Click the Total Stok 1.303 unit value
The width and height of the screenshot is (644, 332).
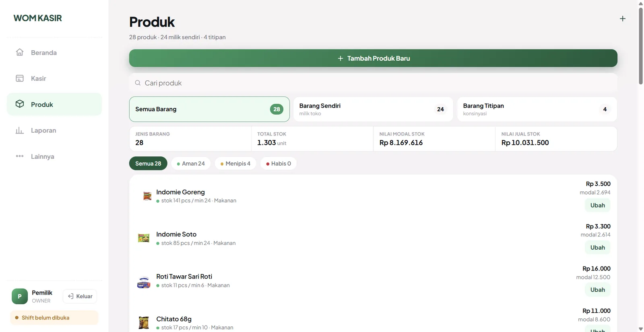click(272, 143)
